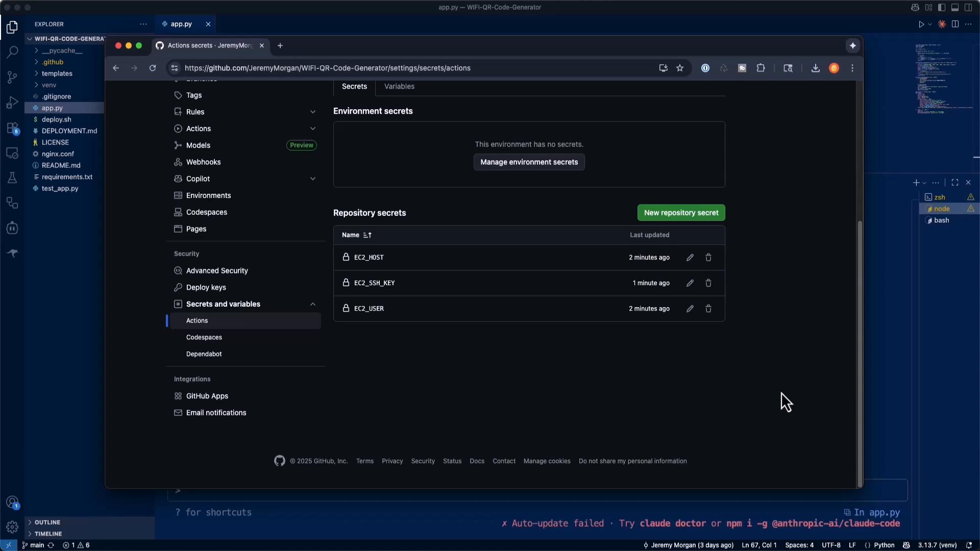Open the browser three-dot menu
Image resolution: width=980 pixels, height=551 pixels.
[852, 68]
